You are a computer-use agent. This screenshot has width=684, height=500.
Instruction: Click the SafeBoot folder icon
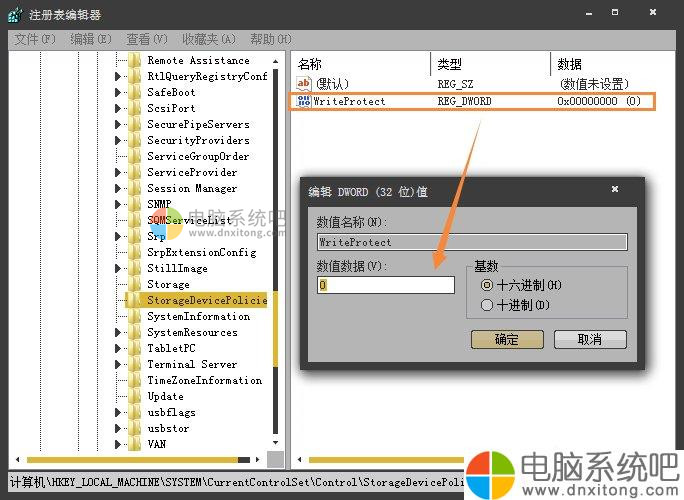(x=135, y=92)
